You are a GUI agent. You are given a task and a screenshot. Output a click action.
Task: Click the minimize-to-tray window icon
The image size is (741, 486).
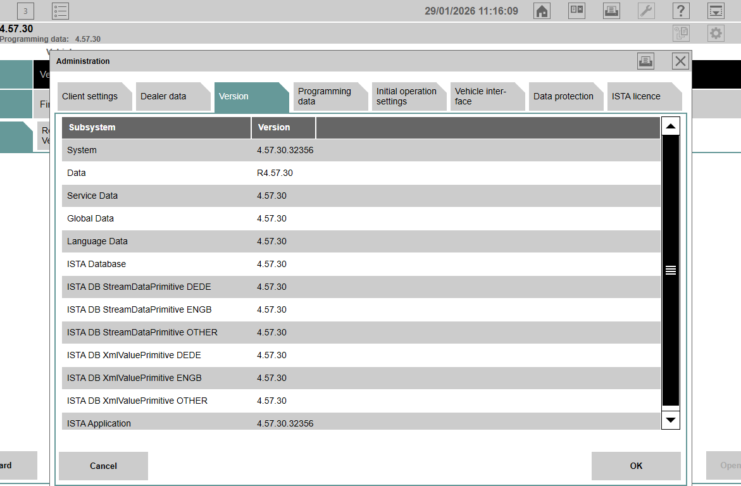tap(716, 11)
